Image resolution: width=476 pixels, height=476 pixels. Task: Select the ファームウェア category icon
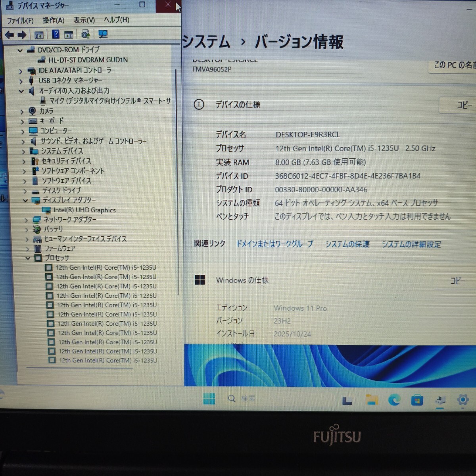(38, 249)
